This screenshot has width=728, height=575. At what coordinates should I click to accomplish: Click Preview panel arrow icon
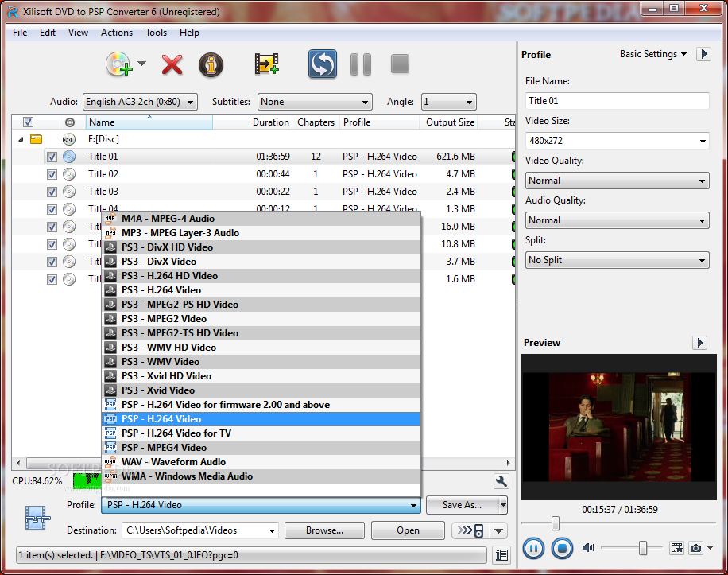[x=699, y=343]
